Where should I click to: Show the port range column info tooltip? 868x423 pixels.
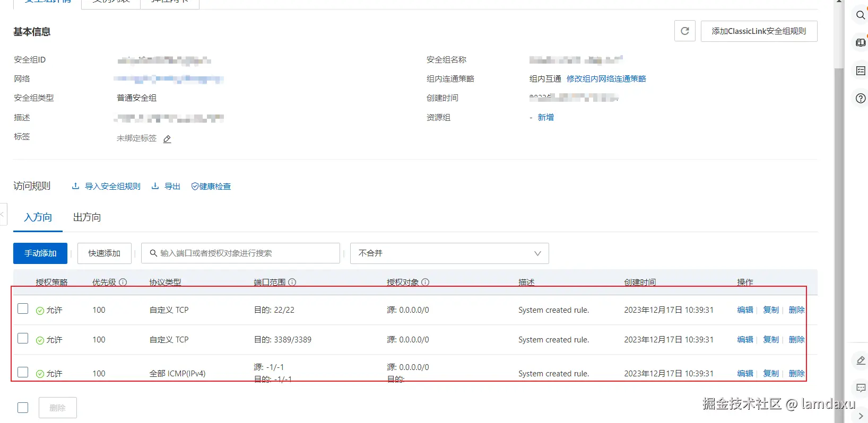coord(292,282)
